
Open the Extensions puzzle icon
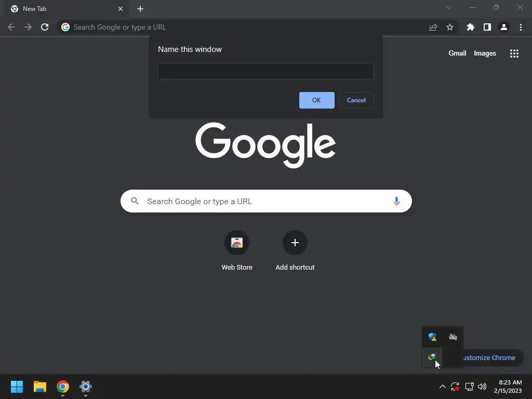click(471, 27)
